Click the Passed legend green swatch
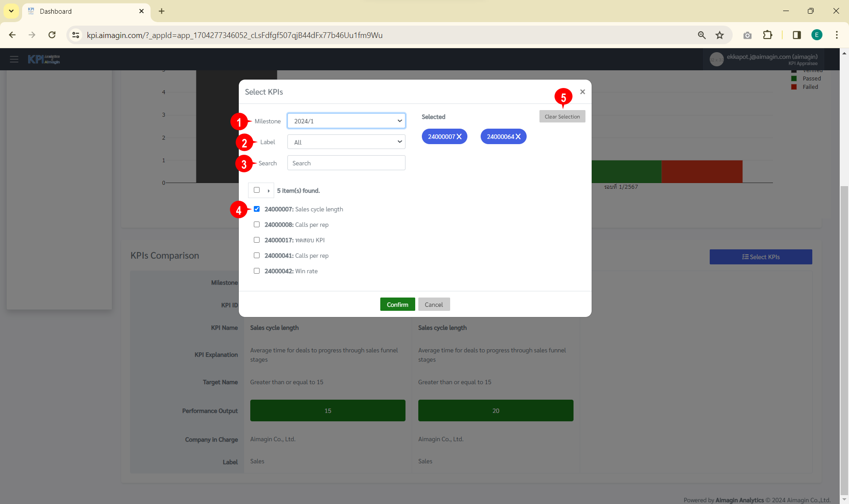Viewport: 849px width, 504px height. [x=794, y=79]
